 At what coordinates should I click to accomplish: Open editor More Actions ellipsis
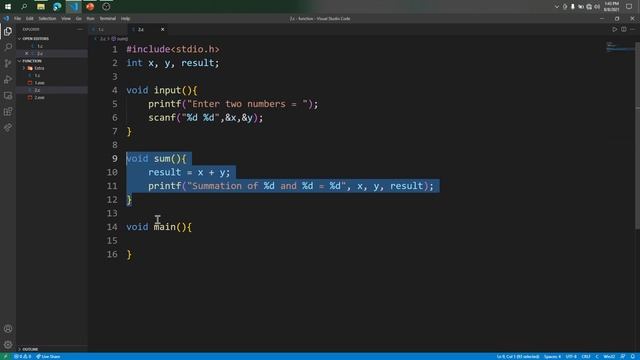(x=632, y=29)
